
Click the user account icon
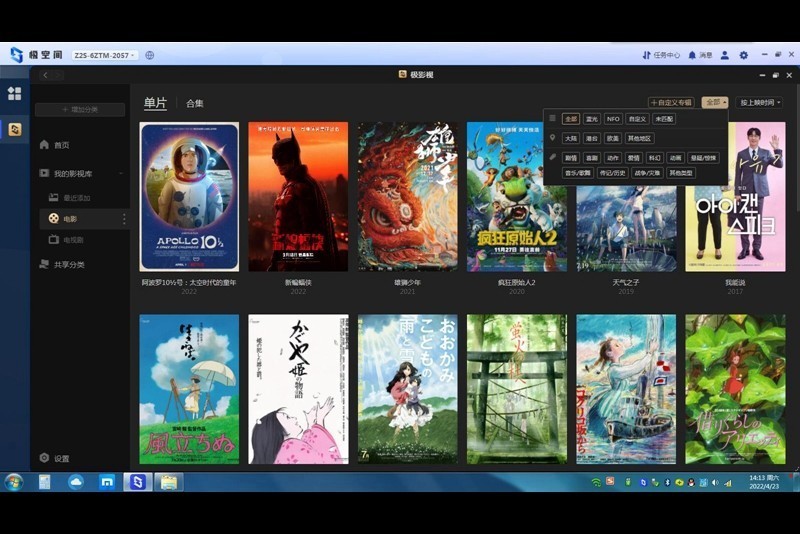point(725,55)
